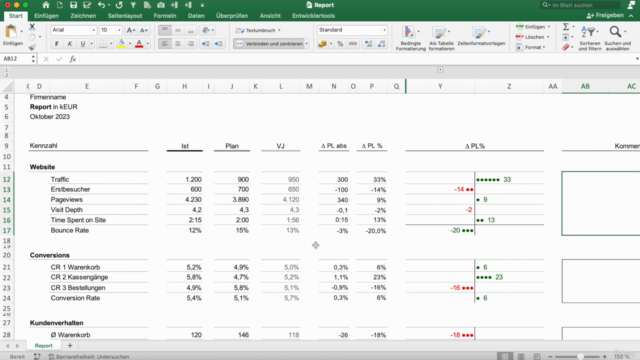Toggle bold F formatting
This screenshot has height=360, width=640.
[x=57, y=44]
